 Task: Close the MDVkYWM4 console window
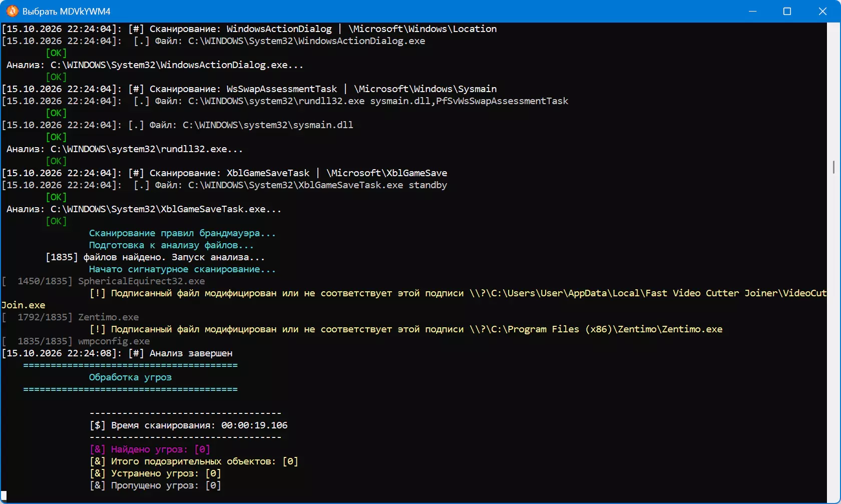[x=822, y=11]
